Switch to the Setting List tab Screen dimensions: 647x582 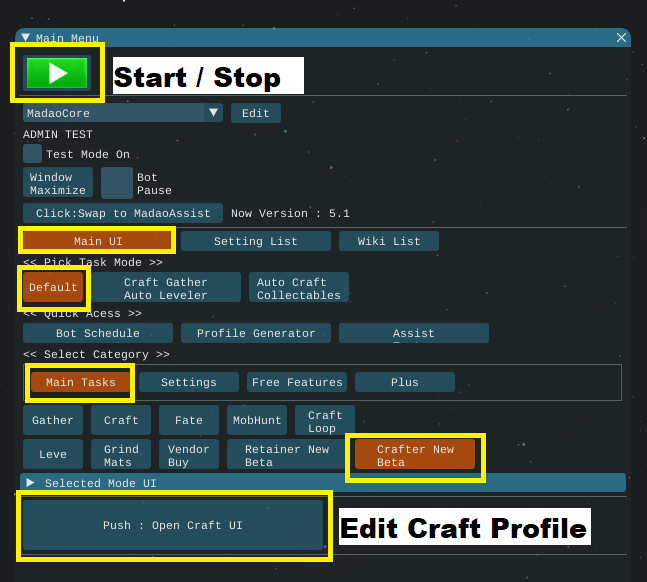click(x=256, y=241)
